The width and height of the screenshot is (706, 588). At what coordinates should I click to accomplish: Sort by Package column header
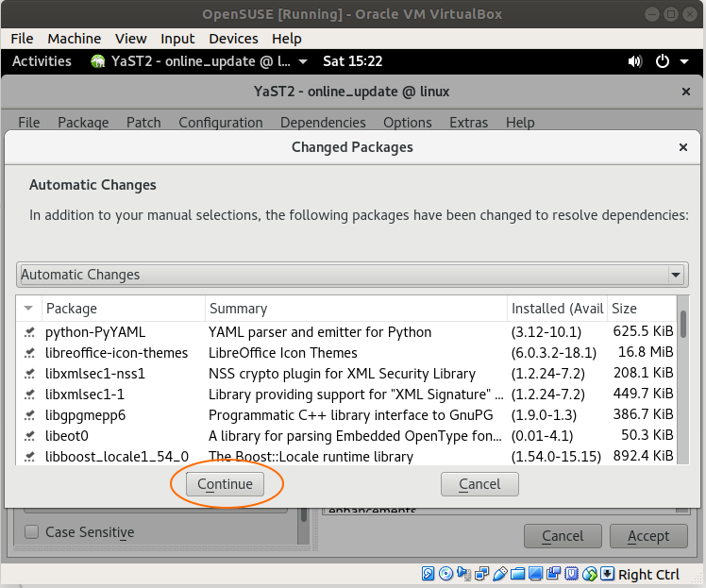point(124,309)
